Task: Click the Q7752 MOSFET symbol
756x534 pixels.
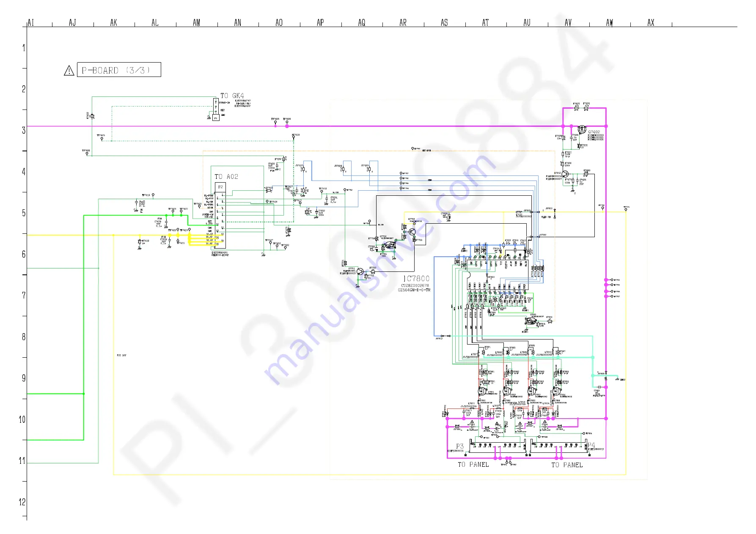Action: [390, 245]
